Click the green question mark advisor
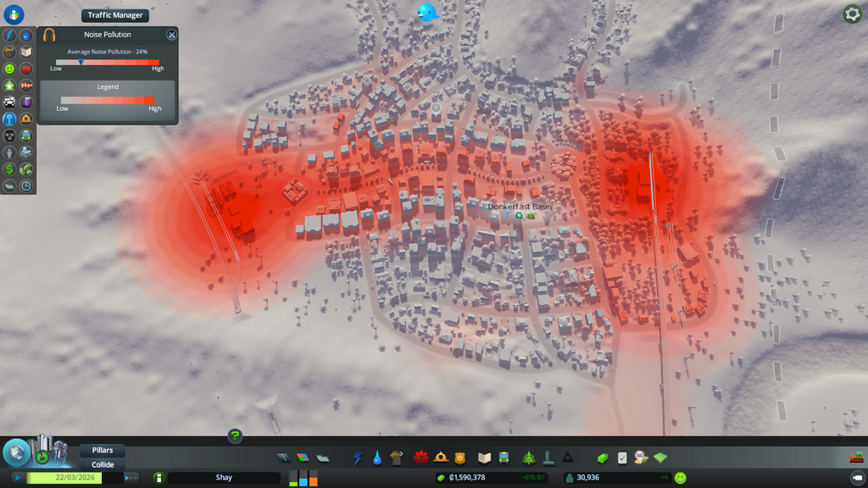This screenshot has width=868, height=488. click(x=235, y=436)
